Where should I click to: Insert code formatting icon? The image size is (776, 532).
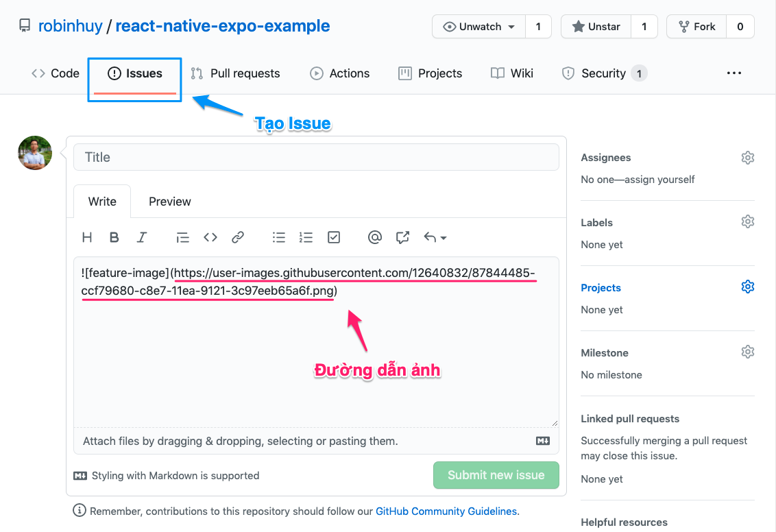(210, 237)
